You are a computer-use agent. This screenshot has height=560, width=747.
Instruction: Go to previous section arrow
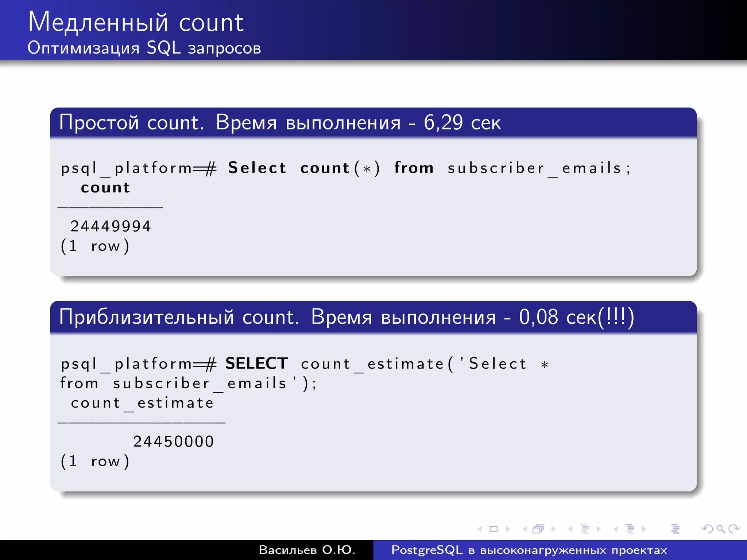point(616,529)
